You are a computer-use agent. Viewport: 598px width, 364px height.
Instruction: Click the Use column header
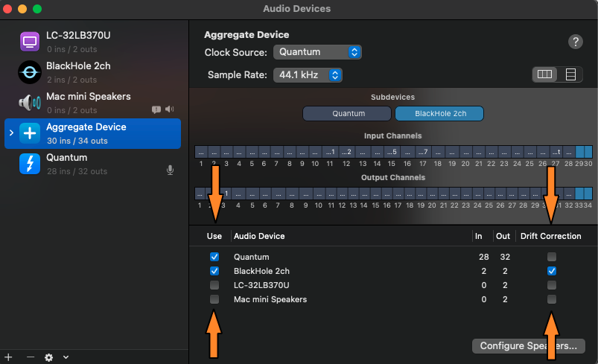[214, 236]
